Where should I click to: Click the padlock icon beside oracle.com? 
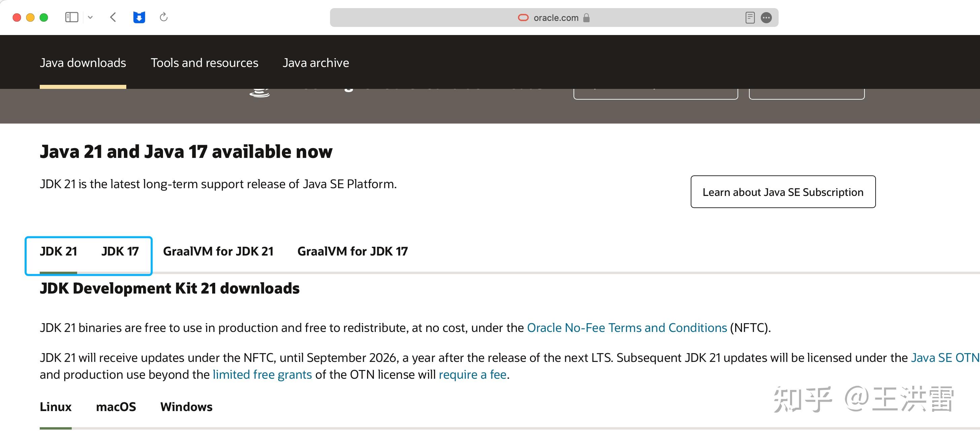pos(587,18)
